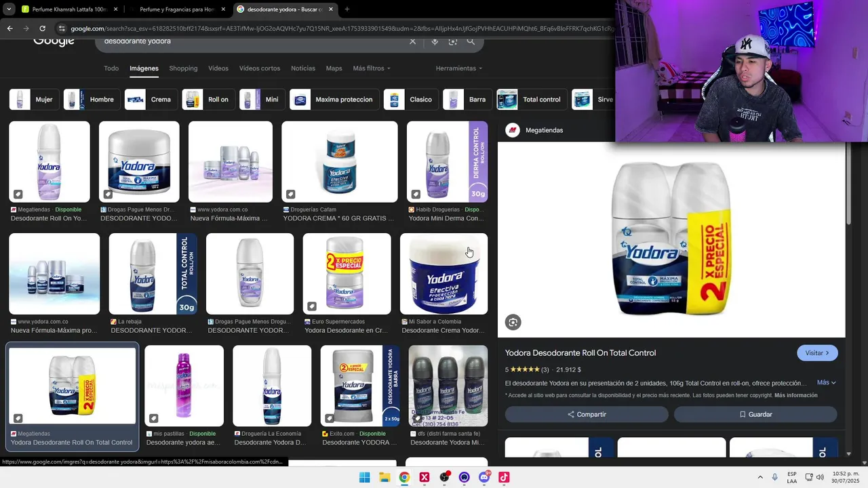
Task: Apply the Total control filter chip
Action: pos(532,100)
